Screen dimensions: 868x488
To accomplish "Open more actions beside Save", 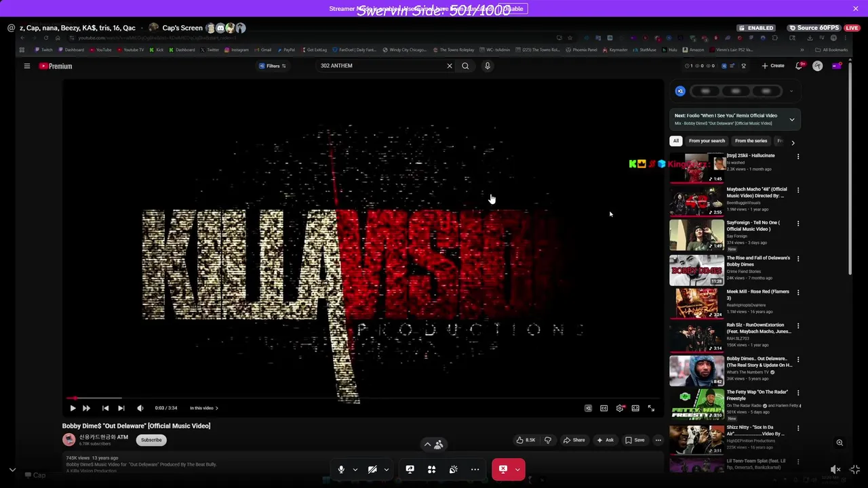I will point(658,440).
